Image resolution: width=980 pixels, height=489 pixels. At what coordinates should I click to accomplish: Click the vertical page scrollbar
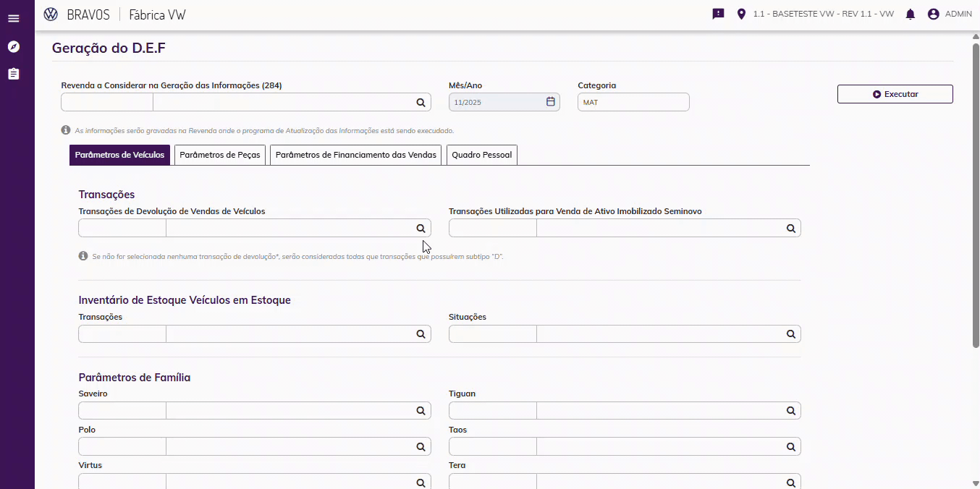tap(976, 195)
